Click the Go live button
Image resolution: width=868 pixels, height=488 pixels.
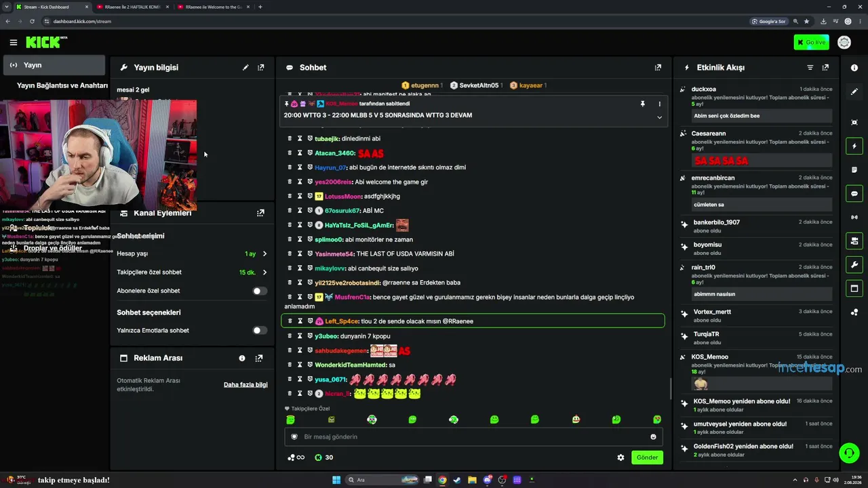pos(811,43)
